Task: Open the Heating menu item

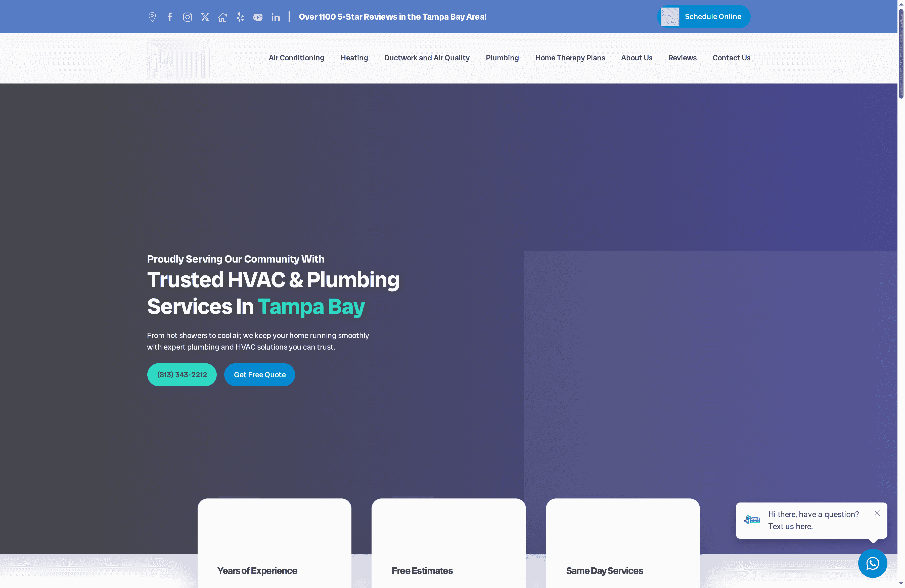Action: (354, 58)
